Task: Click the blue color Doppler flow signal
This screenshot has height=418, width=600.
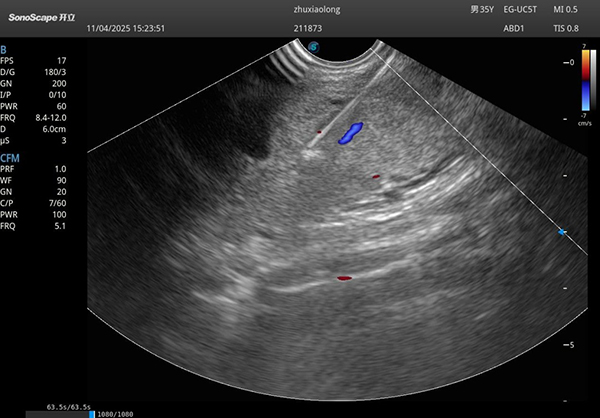Action: [x=350, y=131]
